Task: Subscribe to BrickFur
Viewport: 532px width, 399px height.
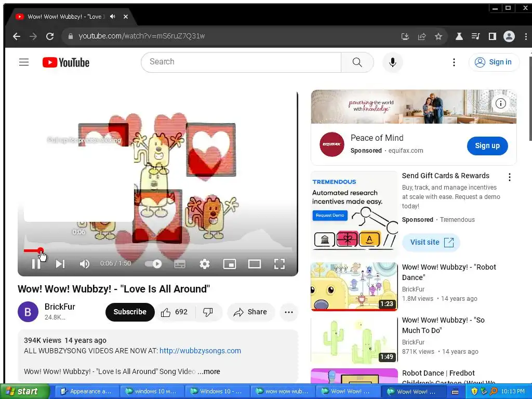Action: [x=130, y=312]
